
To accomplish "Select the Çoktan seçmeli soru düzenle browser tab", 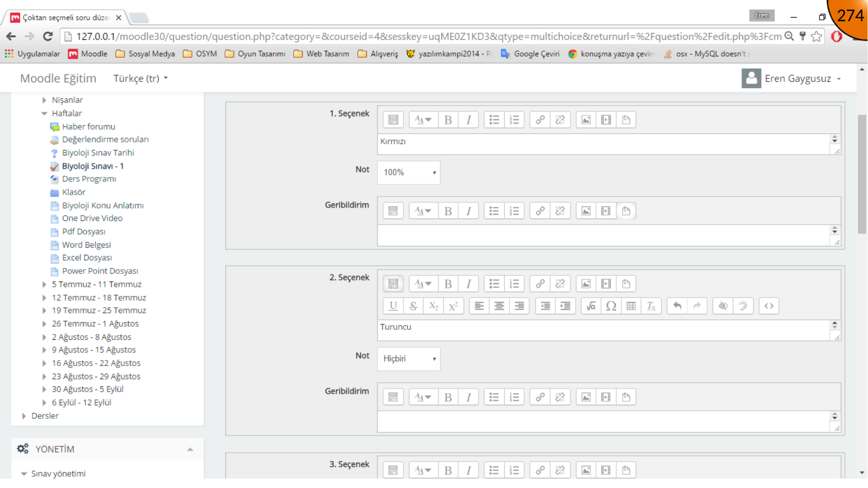I will point(66,17).
